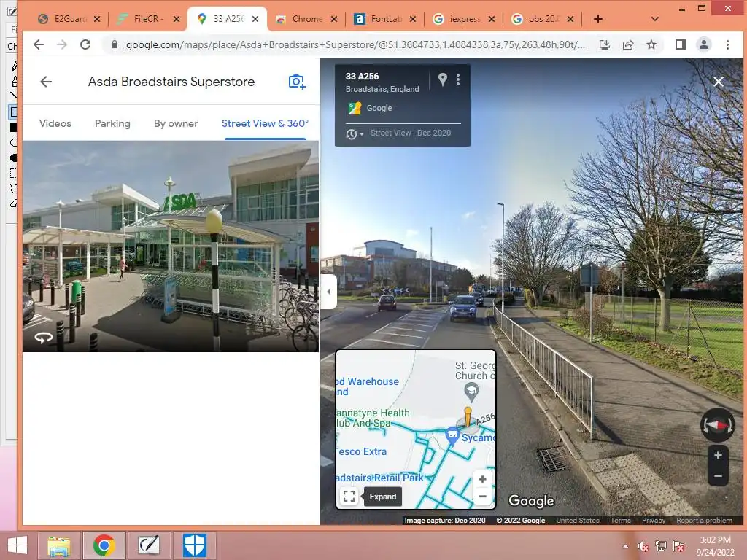747x560 pixels.
Task: Click the Pegman marker on mini map
Action: 468,416
